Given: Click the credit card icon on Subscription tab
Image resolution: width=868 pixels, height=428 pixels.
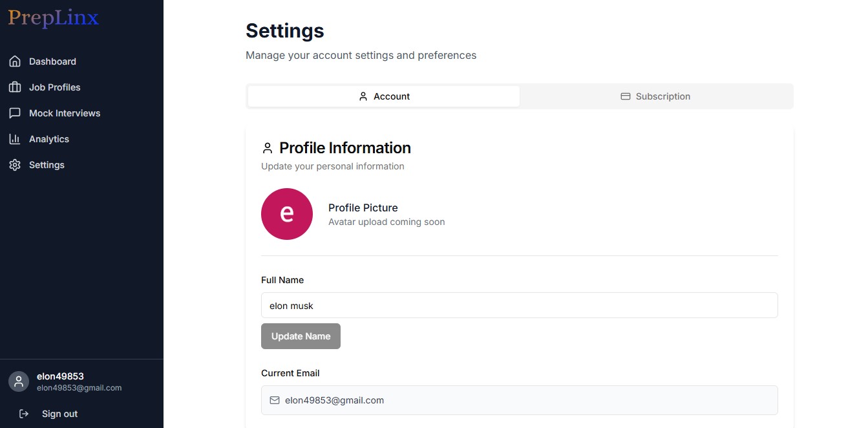Looking at the screenshot, I should point(625,96).
